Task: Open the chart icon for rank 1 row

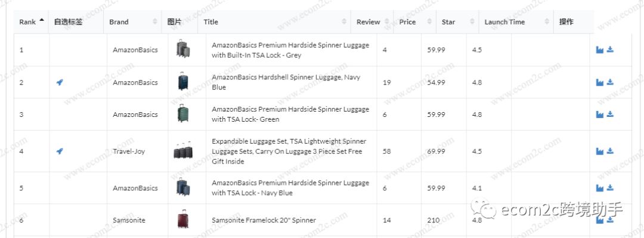Action: (600, 50)
